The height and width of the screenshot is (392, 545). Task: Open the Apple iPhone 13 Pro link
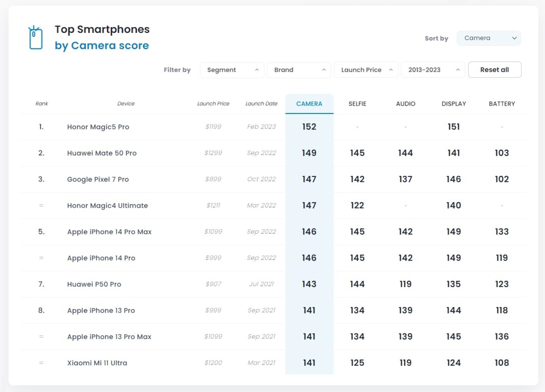[101, 311]
